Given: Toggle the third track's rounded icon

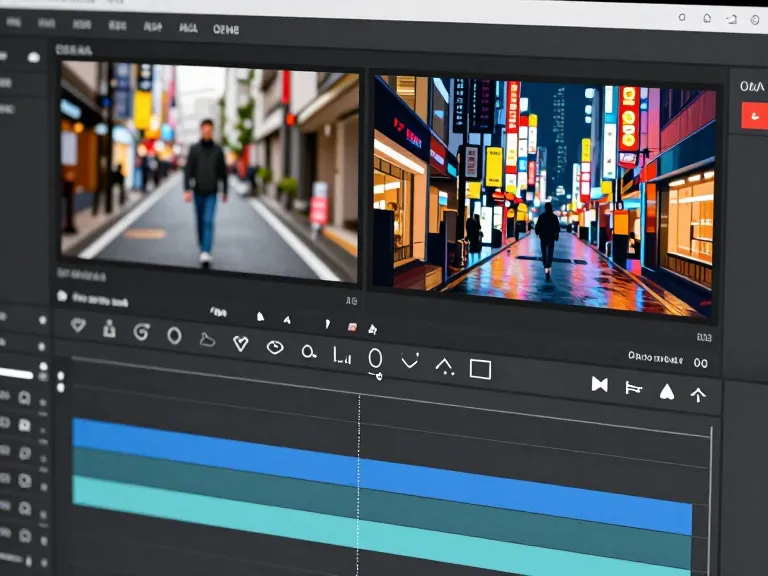Looking at the screenshot, I should tap(25, 453).
